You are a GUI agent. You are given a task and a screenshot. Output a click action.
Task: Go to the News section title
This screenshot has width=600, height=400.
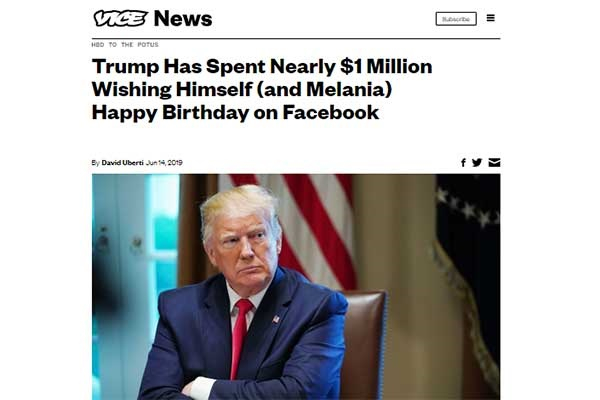(x=183, y=18)
